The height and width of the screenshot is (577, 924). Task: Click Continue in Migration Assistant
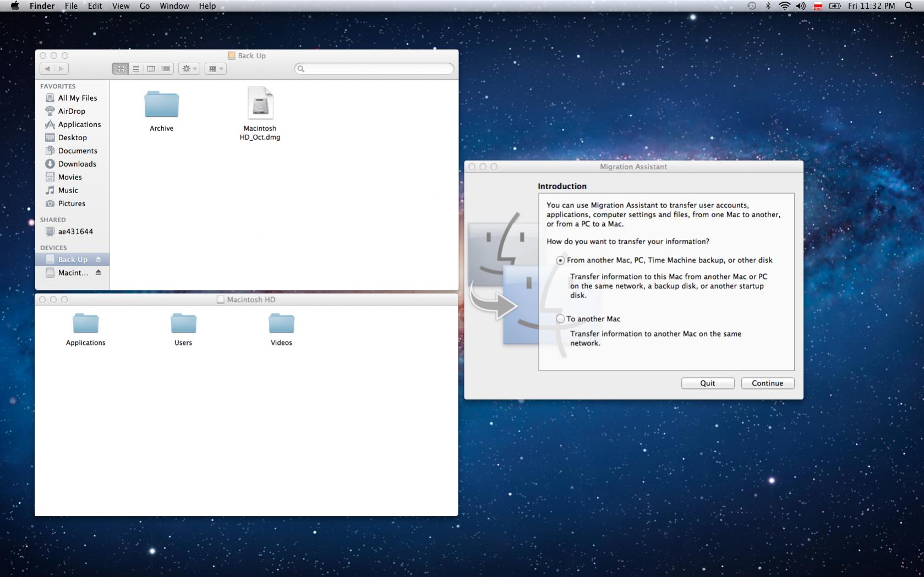point(768,383)
